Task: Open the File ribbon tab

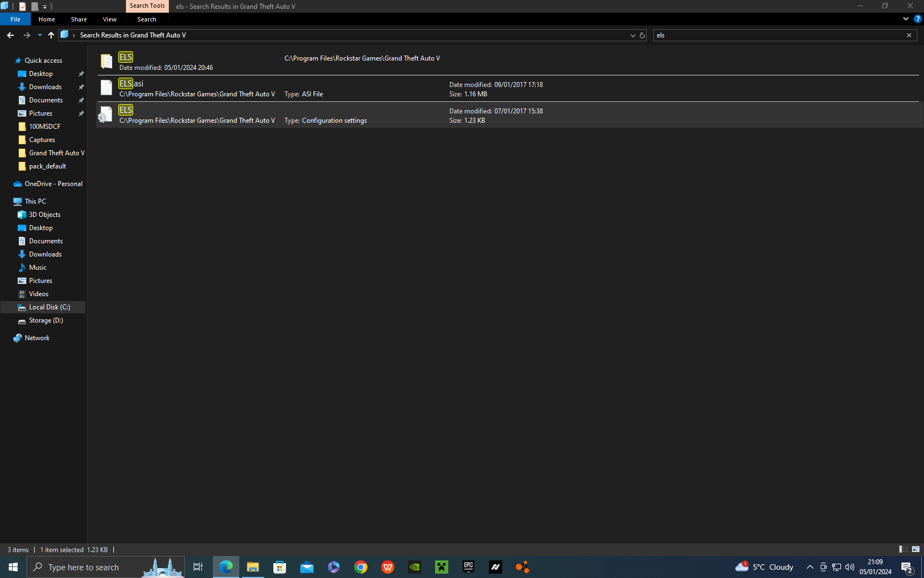Action: [x=15, y=19]
